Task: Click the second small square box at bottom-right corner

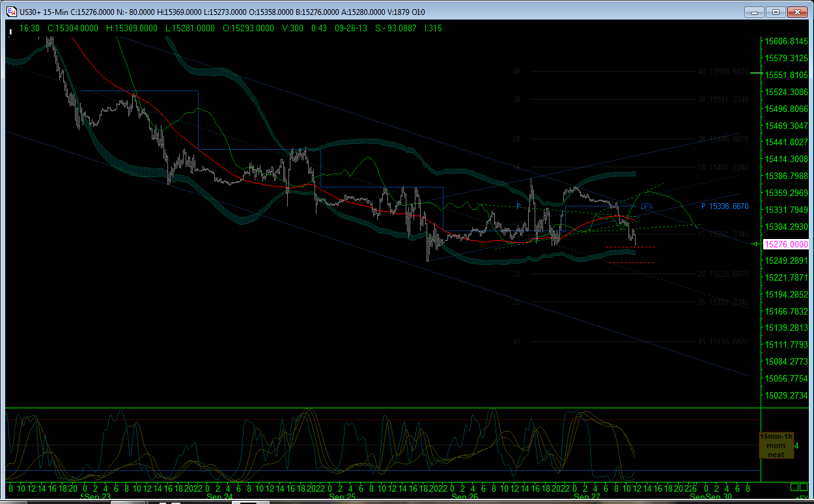Action: [x=805, y=487]
